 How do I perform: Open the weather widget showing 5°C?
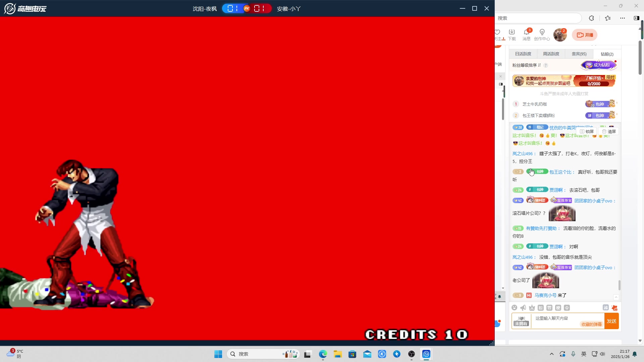[15, 354]
